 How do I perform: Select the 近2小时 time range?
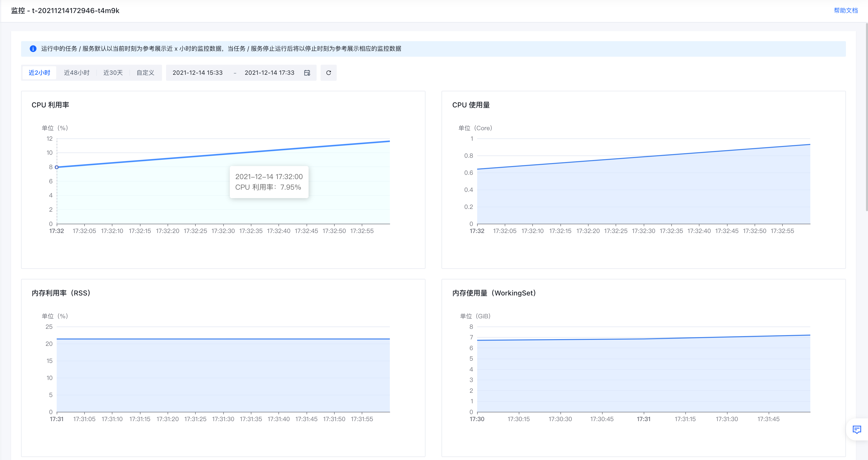coord(39,73)
